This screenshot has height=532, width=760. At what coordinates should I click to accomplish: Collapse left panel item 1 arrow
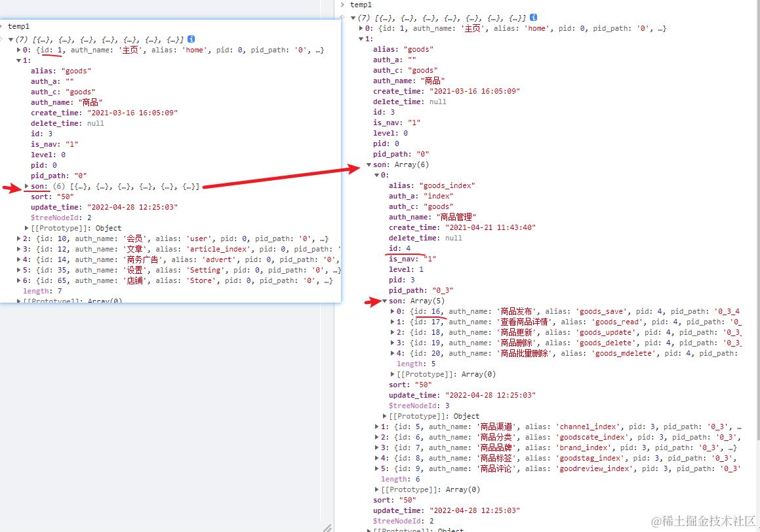(x=19, y=60)
